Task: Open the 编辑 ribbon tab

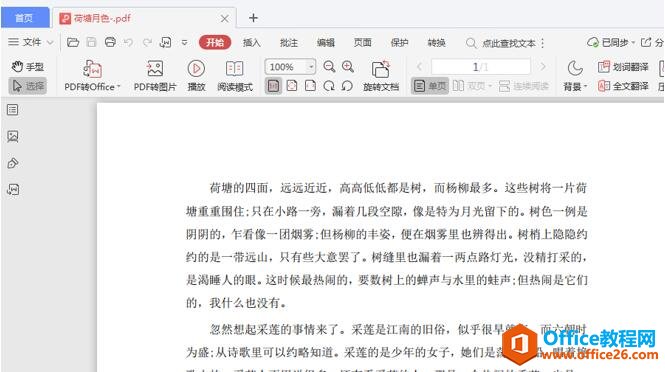Action: (x=326, y=42)
